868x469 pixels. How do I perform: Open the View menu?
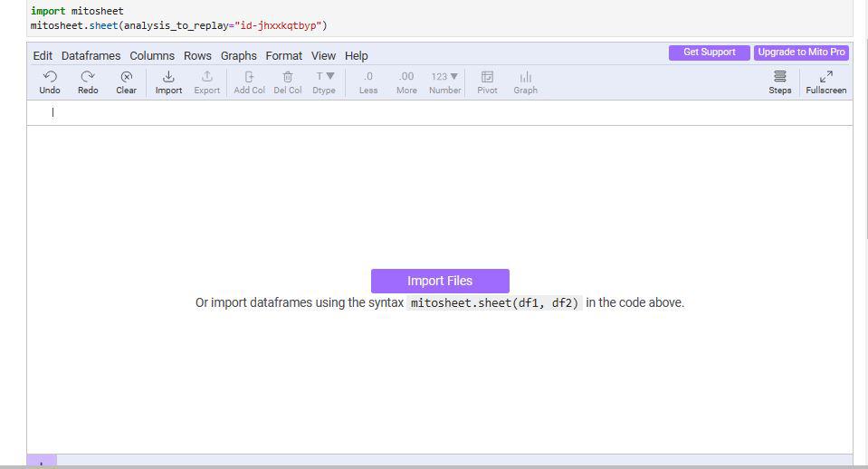323,56
